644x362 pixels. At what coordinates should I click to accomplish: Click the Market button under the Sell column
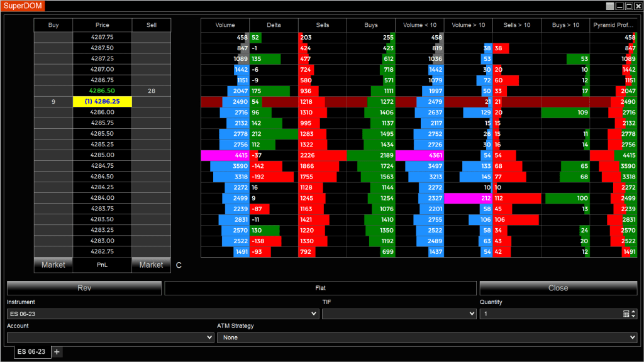click(x=151, y=265)
